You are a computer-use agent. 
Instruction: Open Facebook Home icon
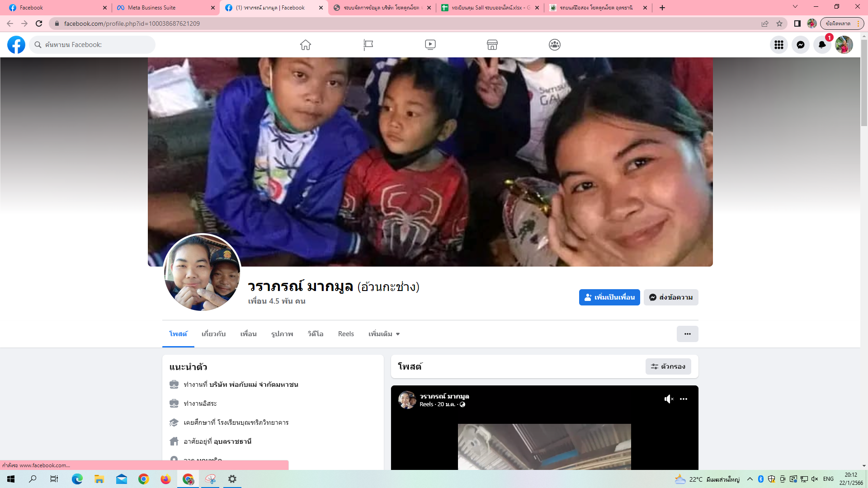pyautogui.click(x=306, y=45)
